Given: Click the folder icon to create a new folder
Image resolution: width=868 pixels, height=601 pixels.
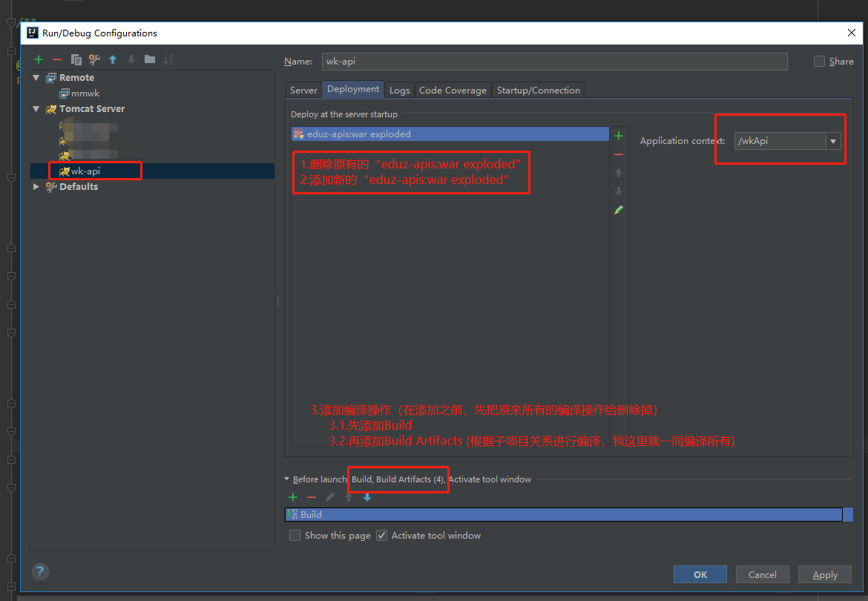Looking at the screenshot, I should click(x=150, y=59).
